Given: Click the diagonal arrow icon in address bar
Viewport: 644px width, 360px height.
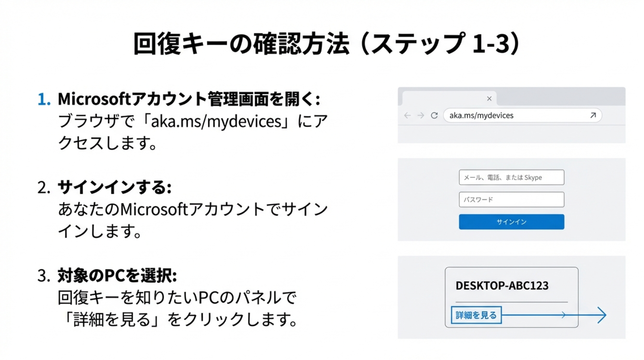Looking at the screenshot, I should click(x=593, y=115).
